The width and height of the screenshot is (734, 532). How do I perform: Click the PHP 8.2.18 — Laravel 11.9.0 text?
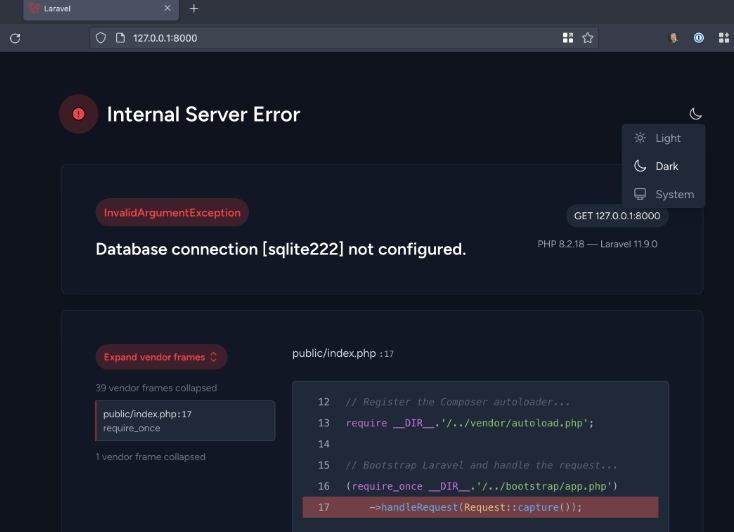pyautogui.click(x=597, y=244)
